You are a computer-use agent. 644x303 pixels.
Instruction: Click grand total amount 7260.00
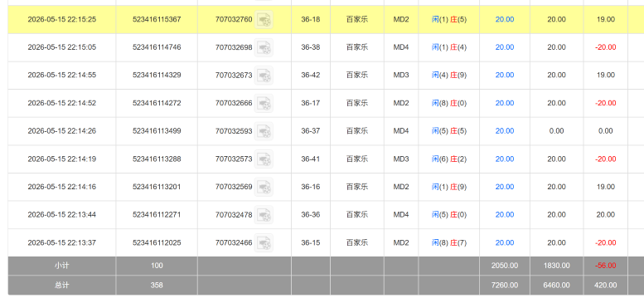[505, 285]
